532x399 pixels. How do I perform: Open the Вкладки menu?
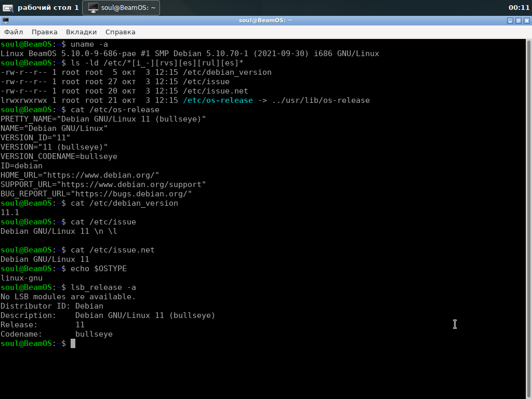(81, 32)
